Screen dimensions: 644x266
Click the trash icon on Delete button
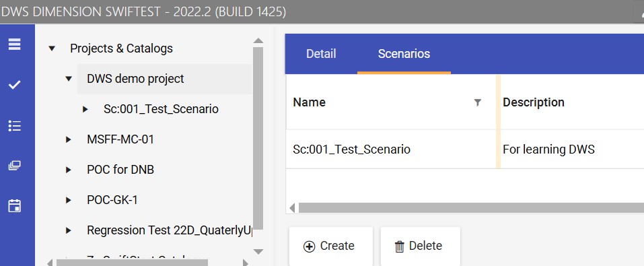(x=399, y=246)
